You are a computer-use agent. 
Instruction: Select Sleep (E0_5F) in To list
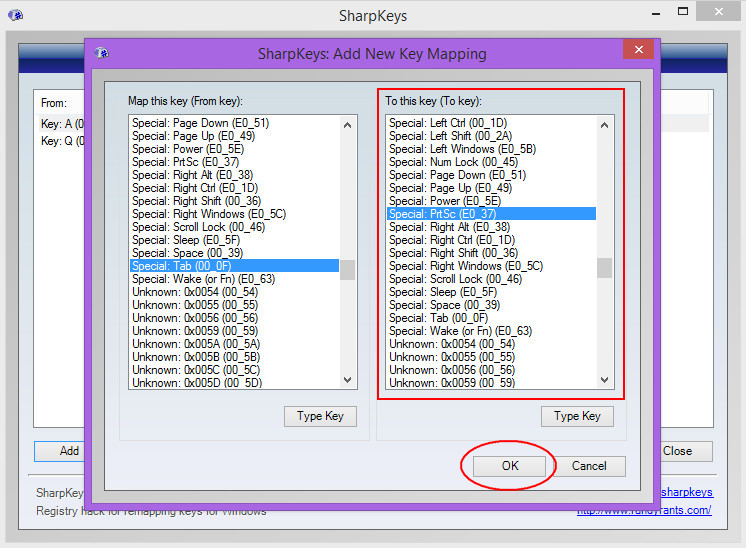pyautogui.click(x=491, y=292)
